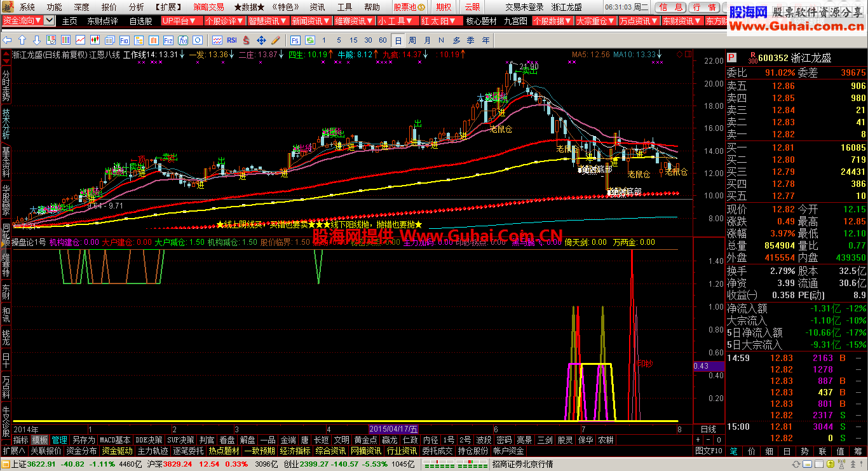Screen dimensions: 868x471
Task: Switch to the 笔 tick detail tab
Action: [x=734, y=451]
